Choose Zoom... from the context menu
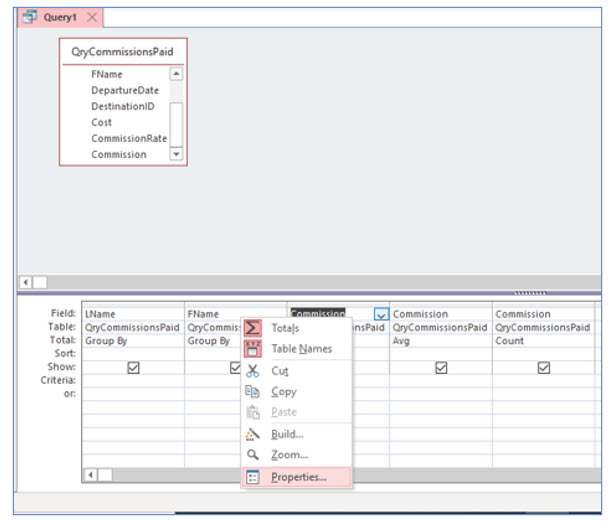Viewport: 610px width, 522px height. point(296,454)
